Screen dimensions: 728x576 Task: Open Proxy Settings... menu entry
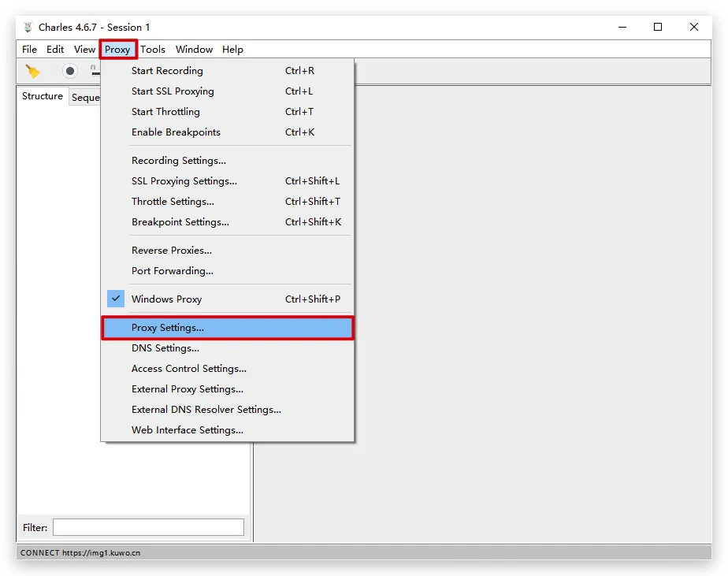pyautogui.click(x=168, y=328)
